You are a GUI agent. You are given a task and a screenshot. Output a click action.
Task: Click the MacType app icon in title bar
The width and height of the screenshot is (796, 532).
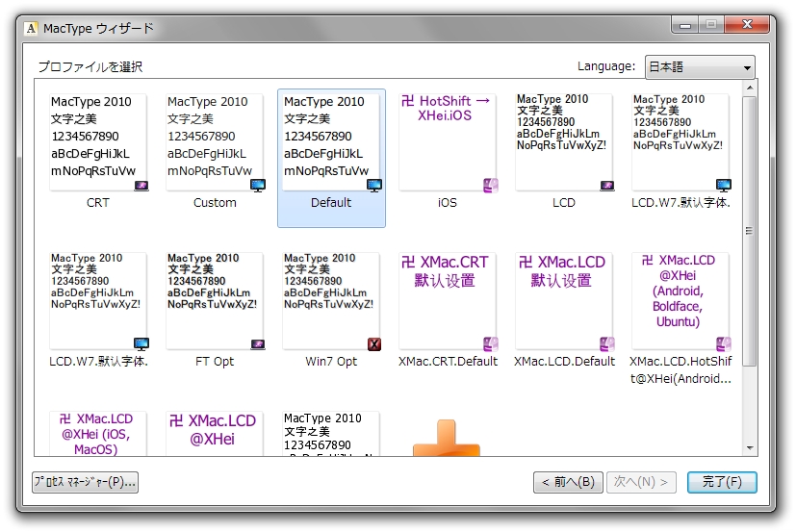tap(32, 29)
